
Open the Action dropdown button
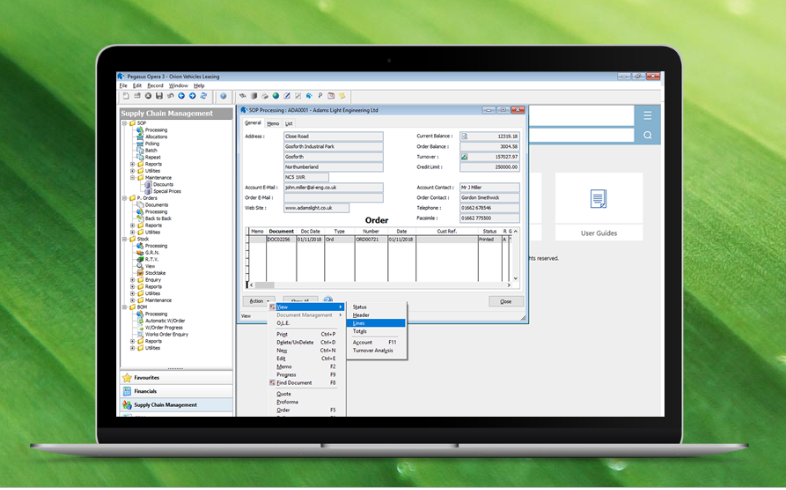point(258,301)
